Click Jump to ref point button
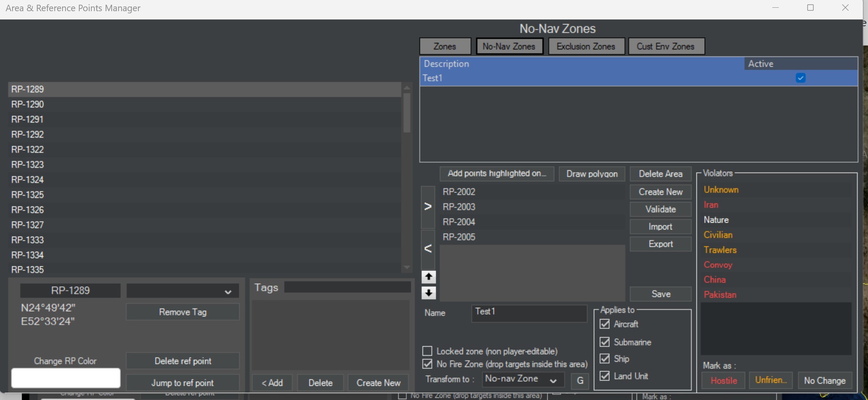 [x=183, y=382]
